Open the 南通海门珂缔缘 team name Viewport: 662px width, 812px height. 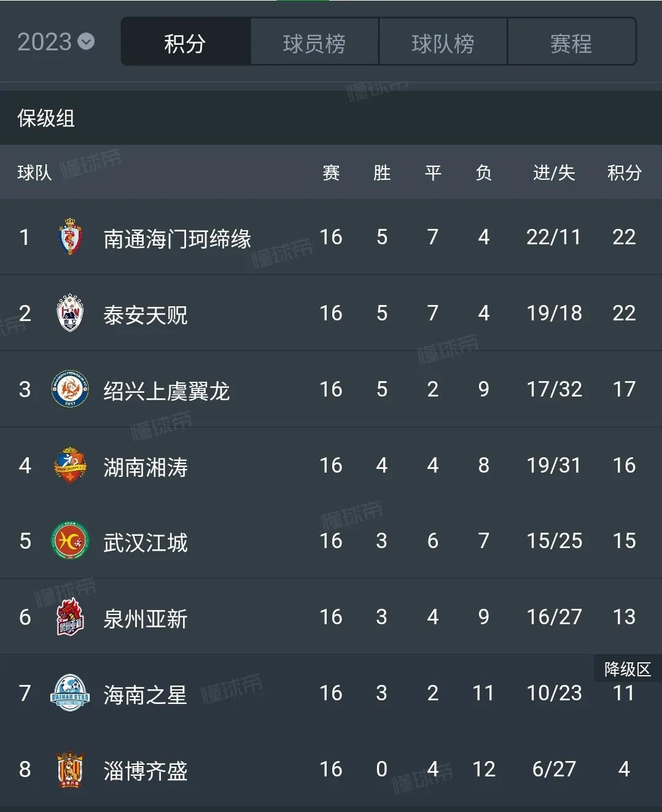coord(177,238)
